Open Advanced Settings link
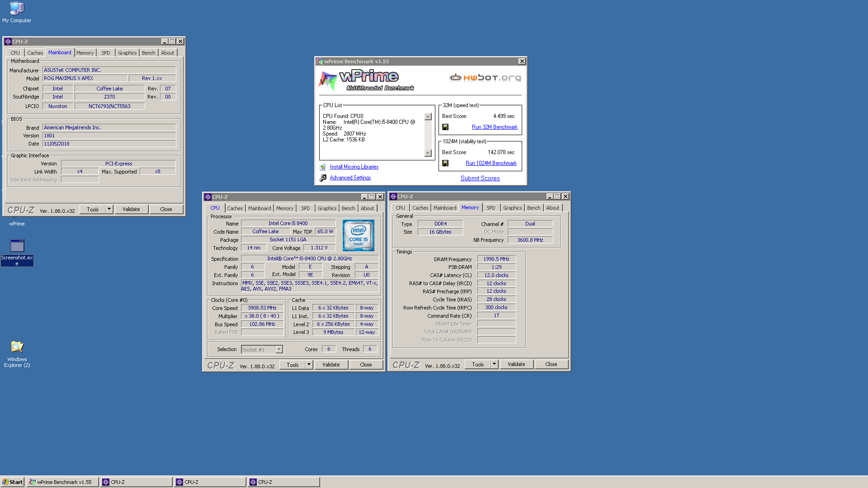The image size is (868, 488). pos(350,178)
